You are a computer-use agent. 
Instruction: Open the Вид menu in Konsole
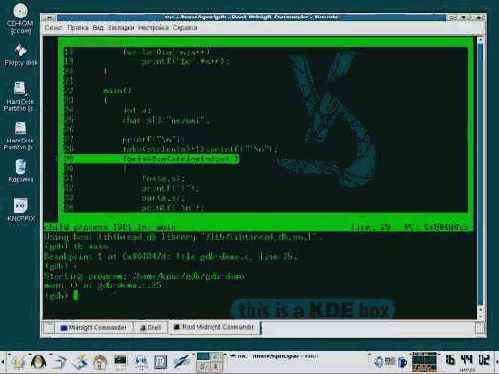pyautogui.click(x=98, y=28)
